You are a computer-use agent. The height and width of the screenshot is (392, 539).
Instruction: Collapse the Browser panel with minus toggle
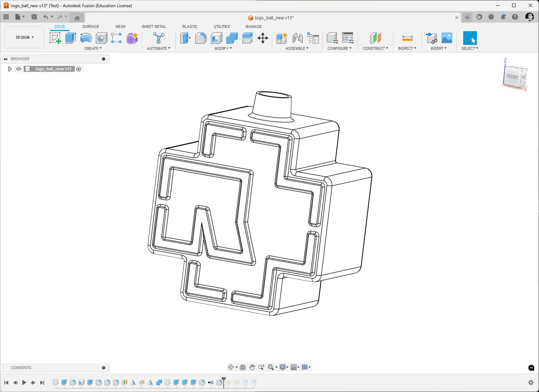point(104,59)
